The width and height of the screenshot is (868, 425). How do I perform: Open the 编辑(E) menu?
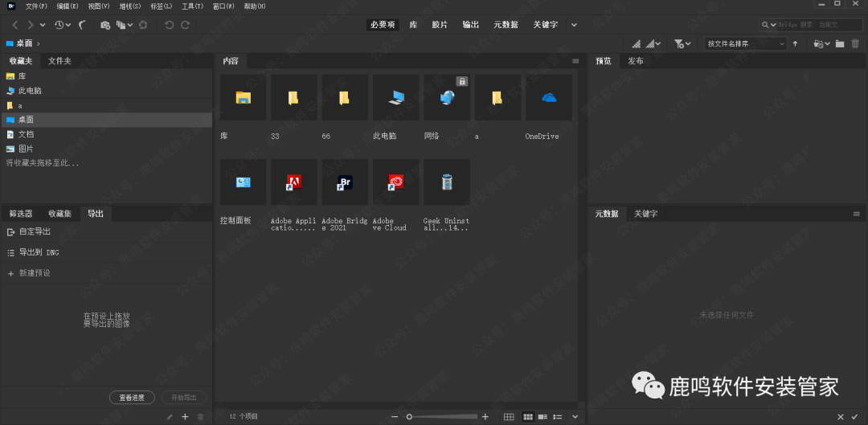(x=68, y=6)
